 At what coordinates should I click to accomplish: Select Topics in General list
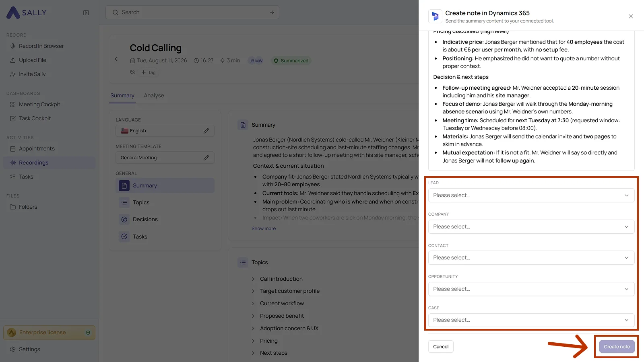click(x=165, y=202)
